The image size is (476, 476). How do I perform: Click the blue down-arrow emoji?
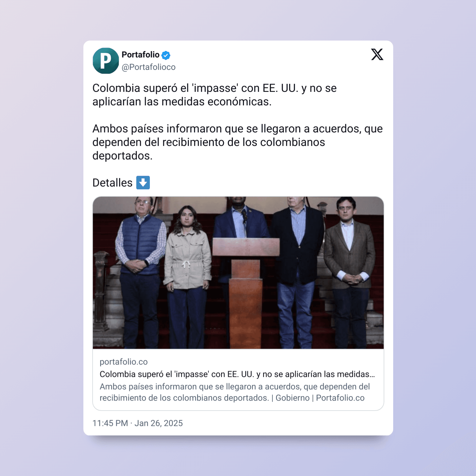(143, 183)
